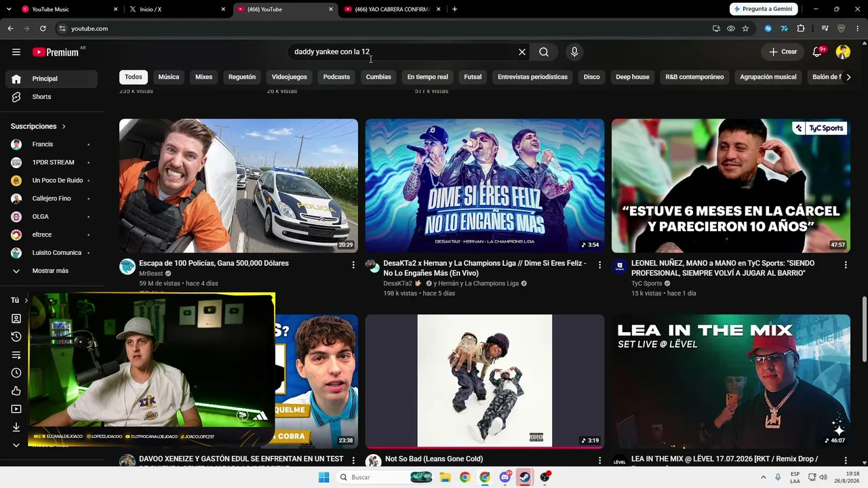Go to Principal in the sidebar
This screenshot has width=868, height=488.
pyautogui.click(x=50, y=79)
